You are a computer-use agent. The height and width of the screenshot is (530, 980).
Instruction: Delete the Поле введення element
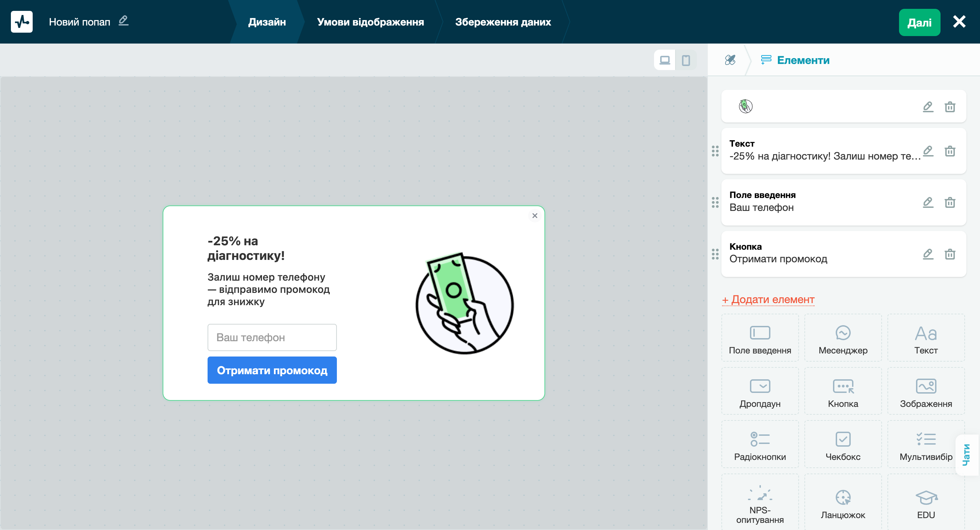pos(950,202)
